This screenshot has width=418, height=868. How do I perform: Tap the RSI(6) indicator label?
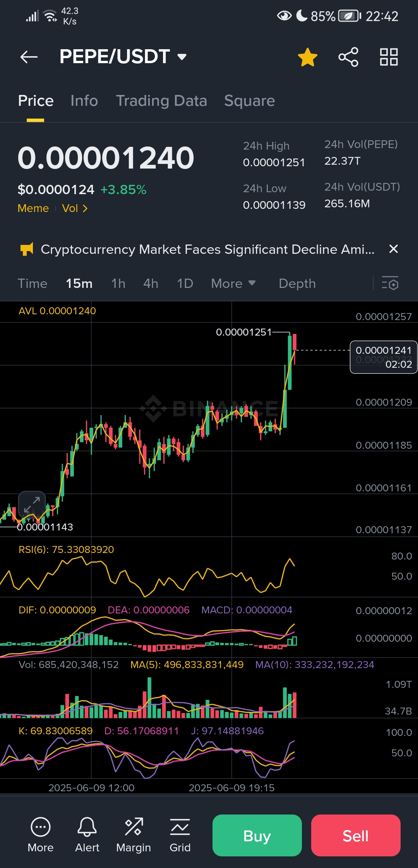point(66,549)
